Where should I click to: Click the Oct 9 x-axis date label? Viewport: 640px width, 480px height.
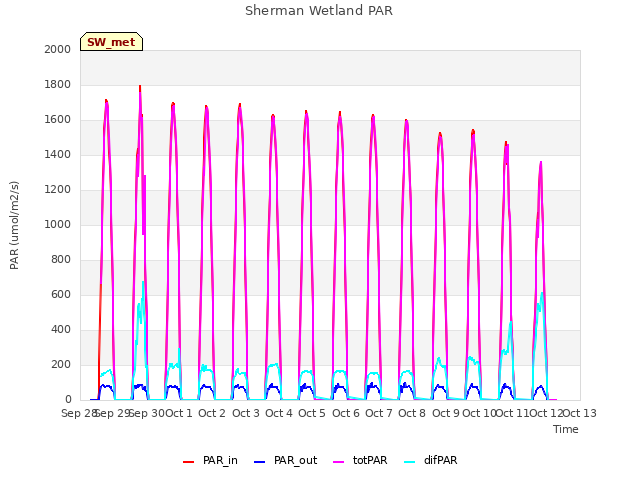pyautogui.click(x=446, y=413)
